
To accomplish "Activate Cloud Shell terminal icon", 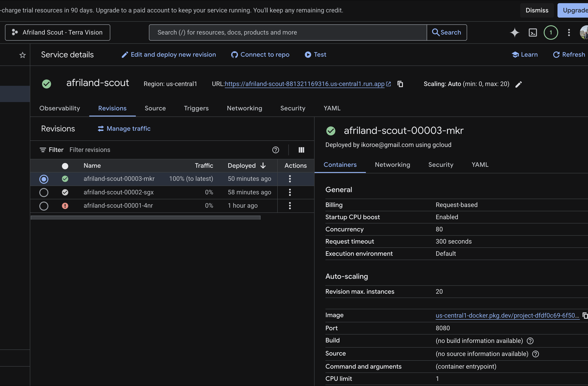I will (x=533, y=32).
